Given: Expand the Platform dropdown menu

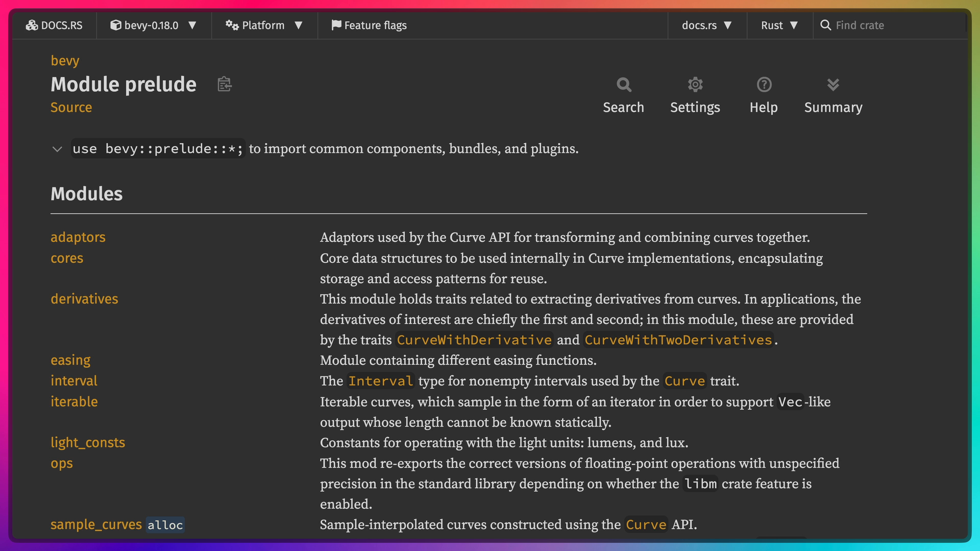Looking at the screenshot, I should coord(264,25).
